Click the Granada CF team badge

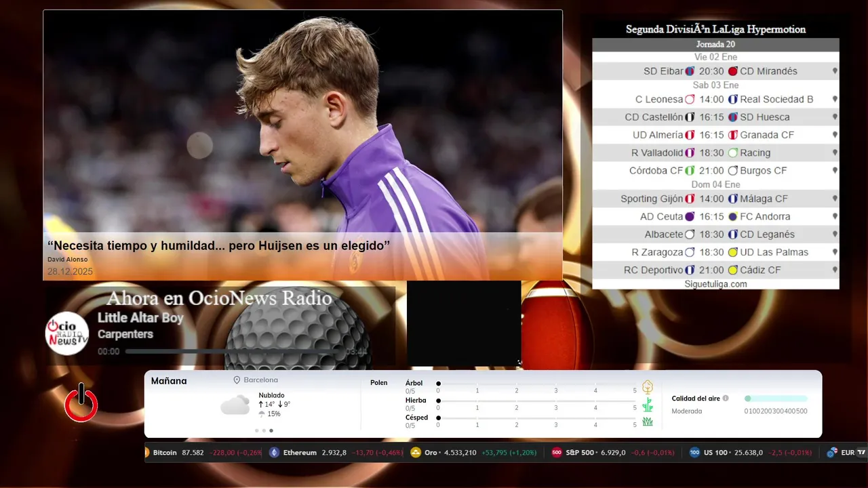(732, 135)
